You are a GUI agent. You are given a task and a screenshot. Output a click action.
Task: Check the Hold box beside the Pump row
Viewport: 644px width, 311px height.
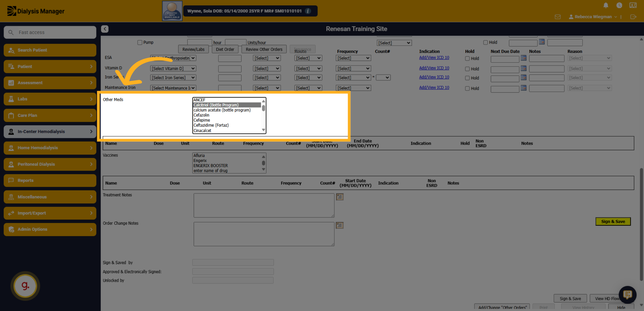click(x=485, y=42)
